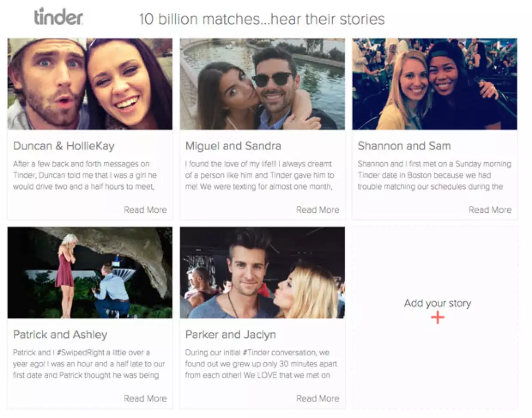
Task: Select the Miguel and Sandra title
Action: pos(233,145)
